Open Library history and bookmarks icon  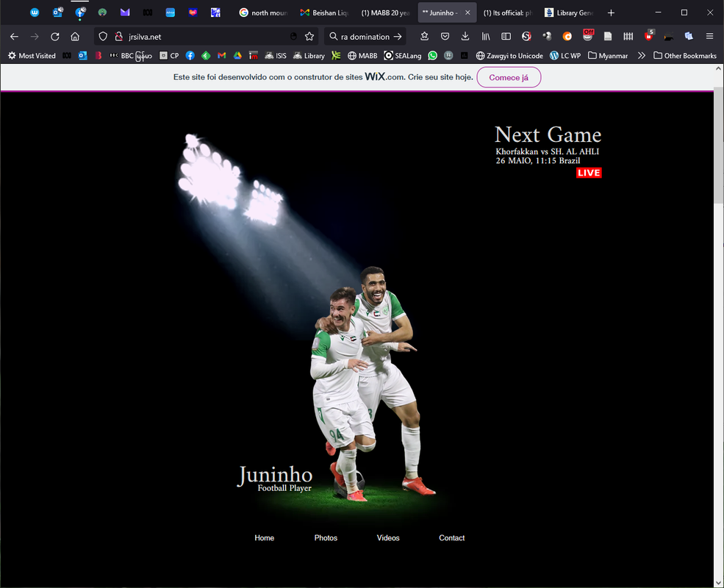tap(486, 37)
